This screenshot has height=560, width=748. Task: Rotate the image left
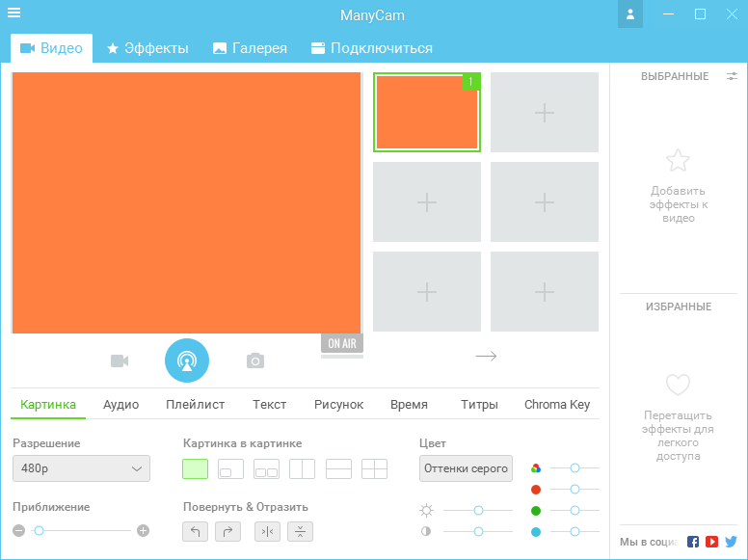click(195, 531)
